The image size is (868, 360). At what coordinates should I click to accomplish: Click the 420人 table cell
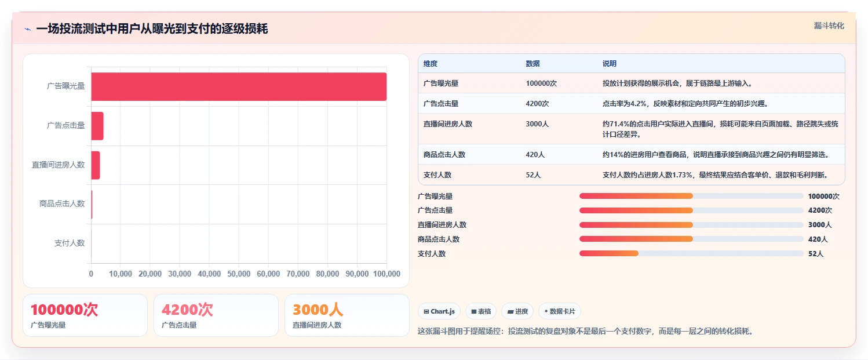(535, 155)
